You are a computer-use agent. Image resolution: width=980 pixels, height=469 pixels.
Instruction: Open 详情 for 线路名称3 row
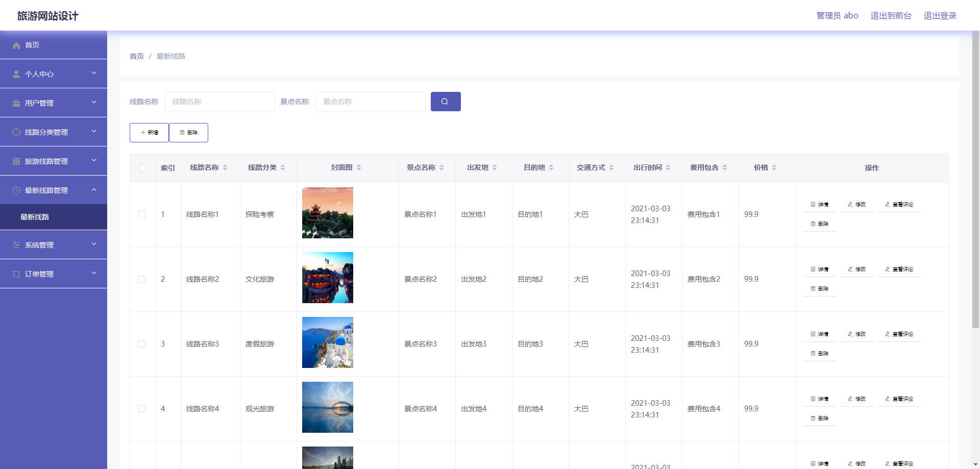click(x=819, y=334)
